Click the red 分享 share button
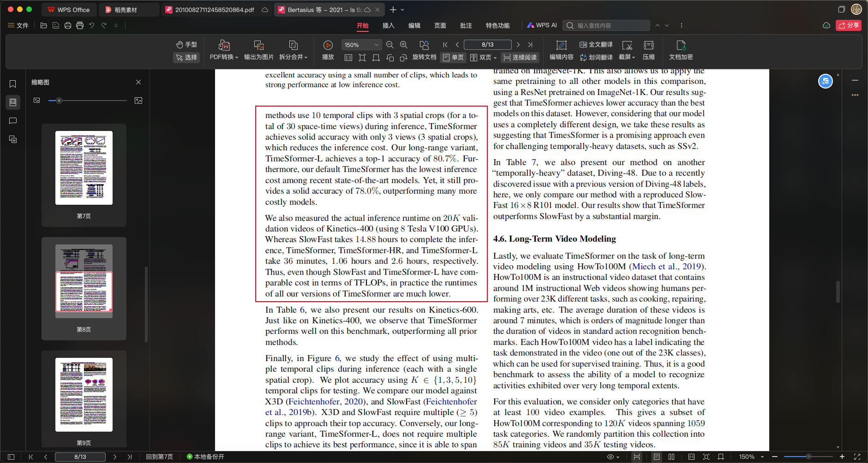This screenshot has height=463, width=868. tap(848, 25)
